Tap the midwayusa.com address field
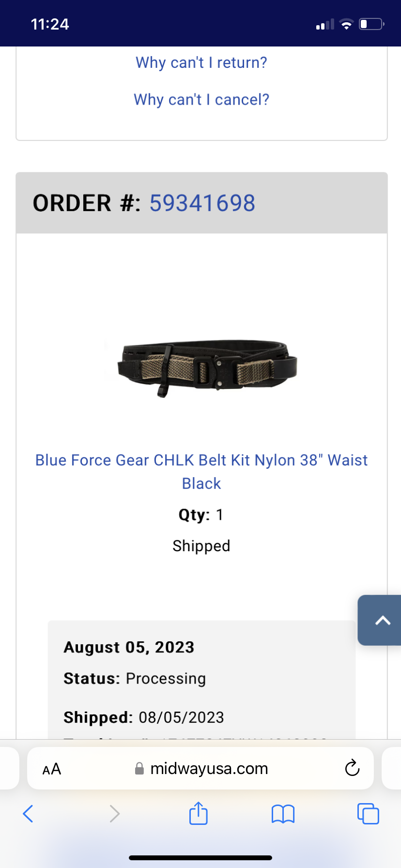Image resolution: width=401 pixels, height=868 pixels. click(x=200, y=768)
